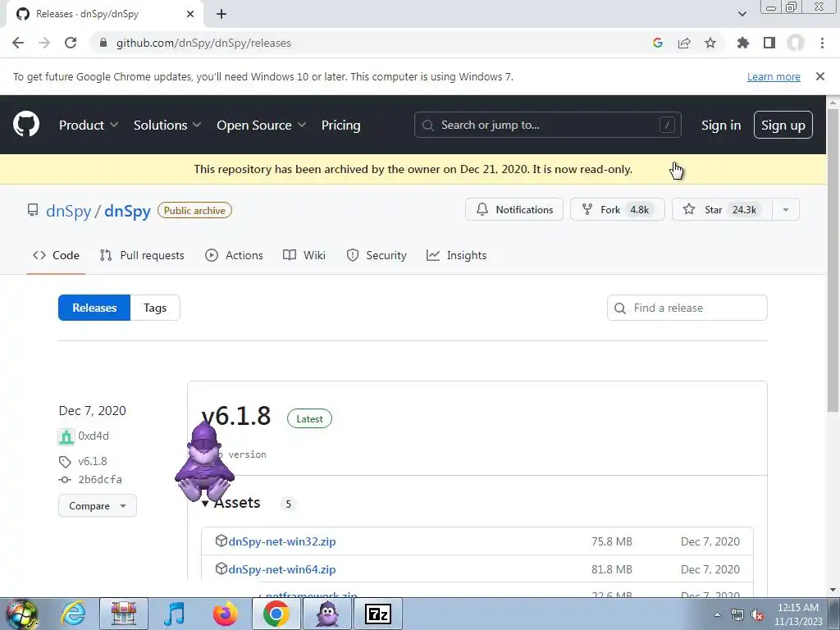Click the package icon beside dnSpy-net-win64.zip
This screenshot has height=630, width=840.
[x=221, y=568]
